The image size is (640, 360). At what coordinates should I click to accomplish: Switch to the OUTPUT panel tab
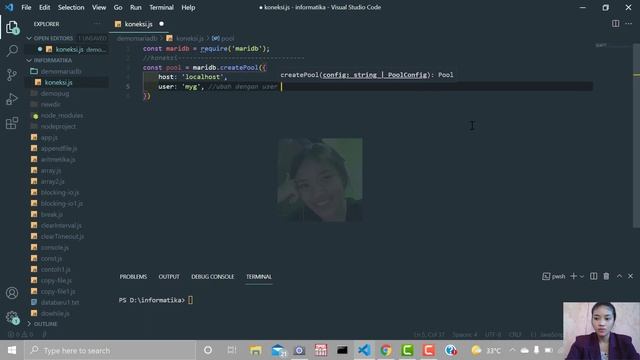pyautogui.click(x=169, y=277)
